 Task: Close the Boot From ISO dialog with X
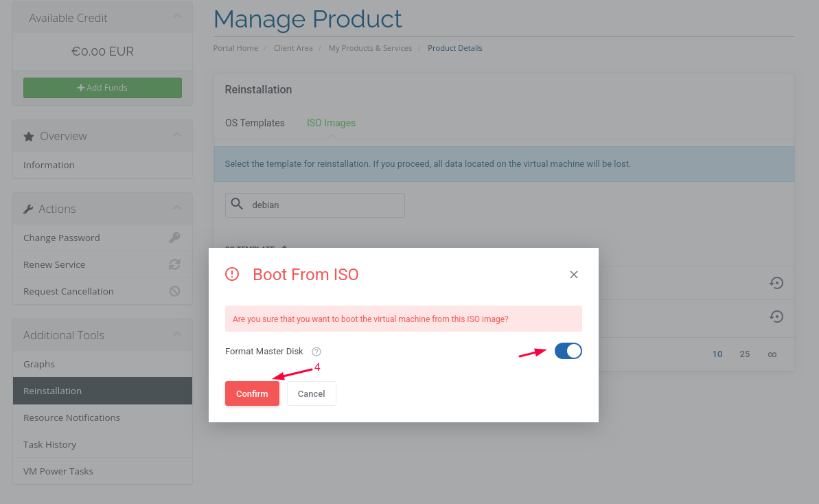(574, 275)
